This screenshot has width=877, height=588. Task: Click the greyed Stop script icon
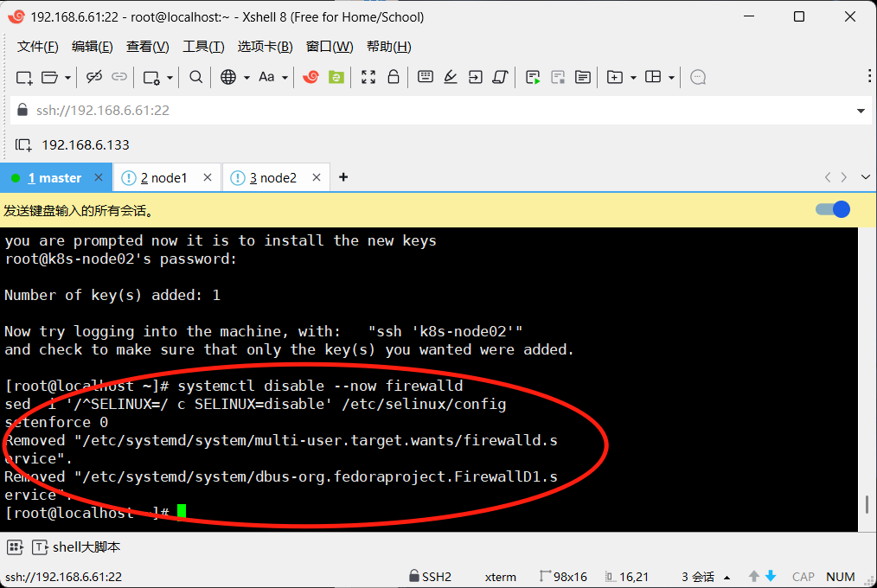[558, 77]
